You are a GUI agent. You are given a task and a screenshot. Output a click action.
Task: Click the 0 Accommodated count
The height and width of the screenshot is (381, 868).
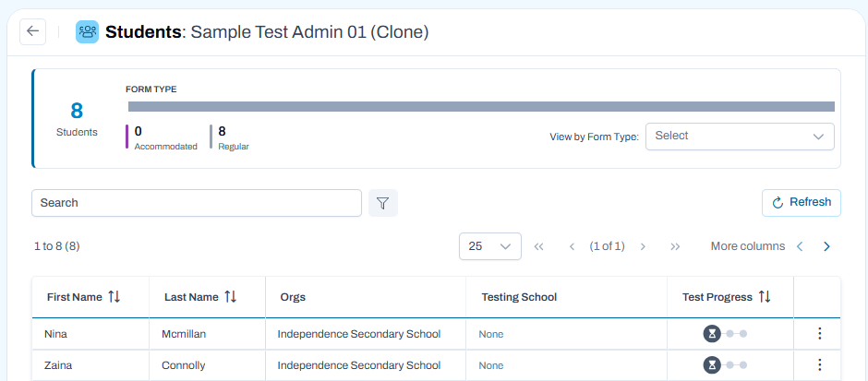coord(165,137)
